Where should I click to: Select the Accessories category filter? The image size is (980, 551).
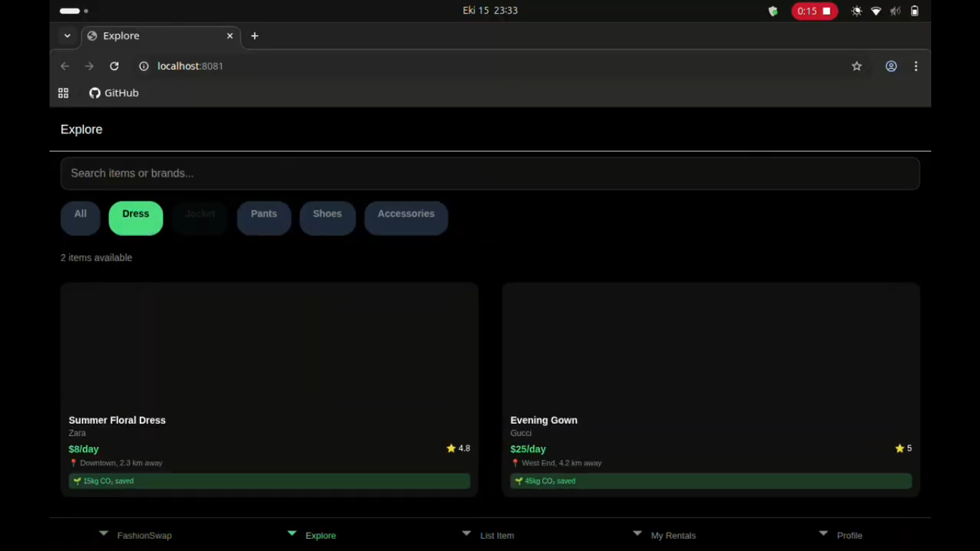coord(406,218)
